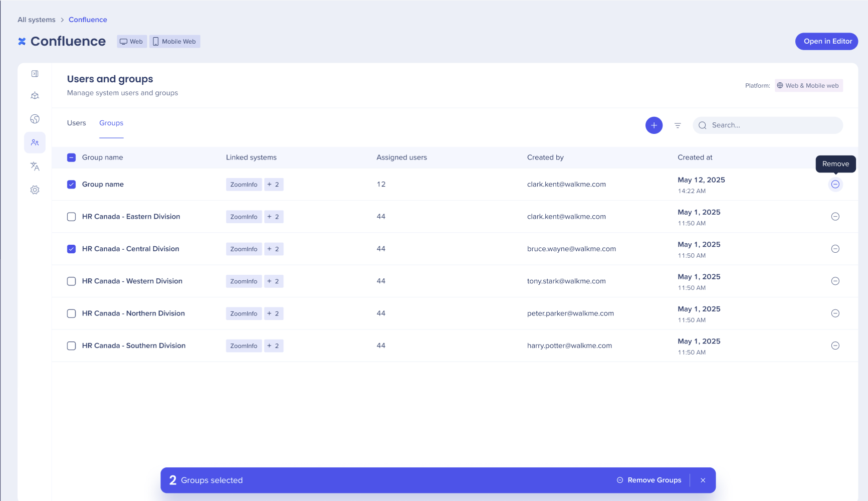Toggle the select-all checkbox in header
The width and height of the screenshot is (868, 501).
coord(72,157)
